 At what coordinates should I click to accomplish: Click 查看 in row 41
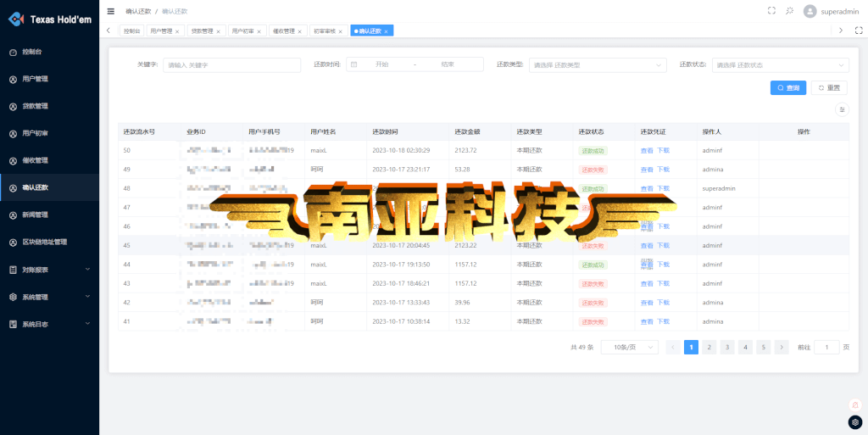[x=647, y=321]
